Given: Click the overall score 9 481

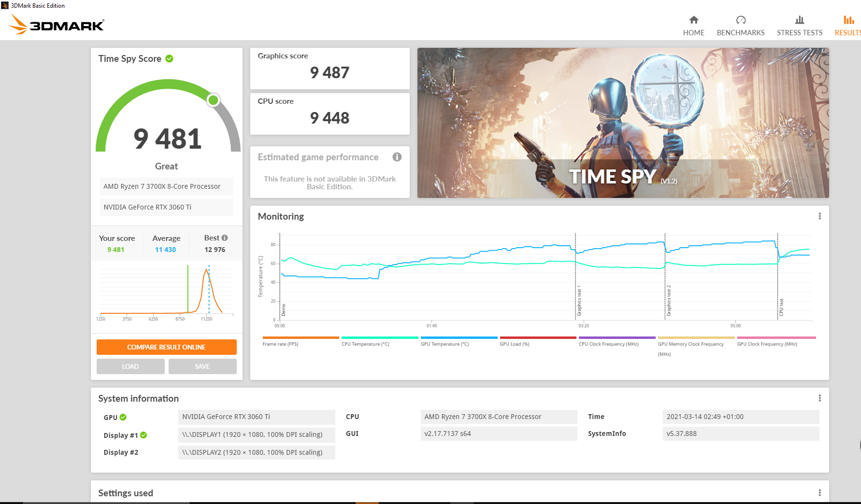Looking at the screenshot, I should [x=167, y=139].
